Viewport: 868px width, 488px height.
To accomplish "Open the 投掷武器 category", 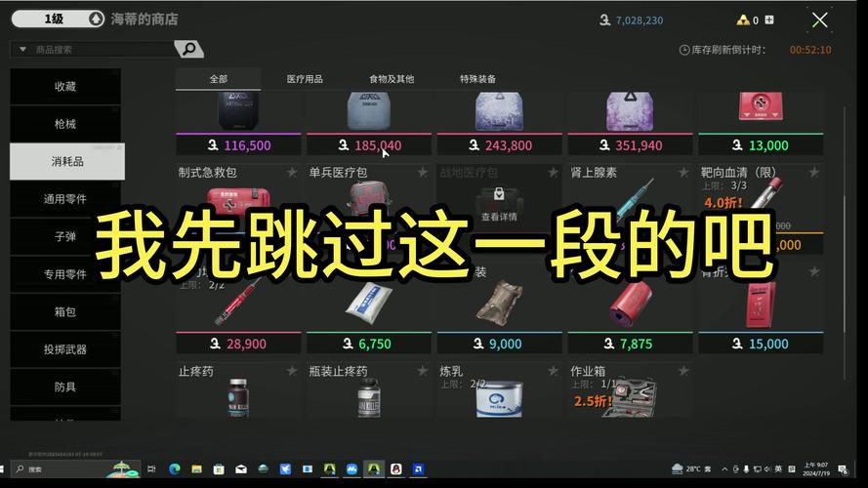I will coord(65,349).
